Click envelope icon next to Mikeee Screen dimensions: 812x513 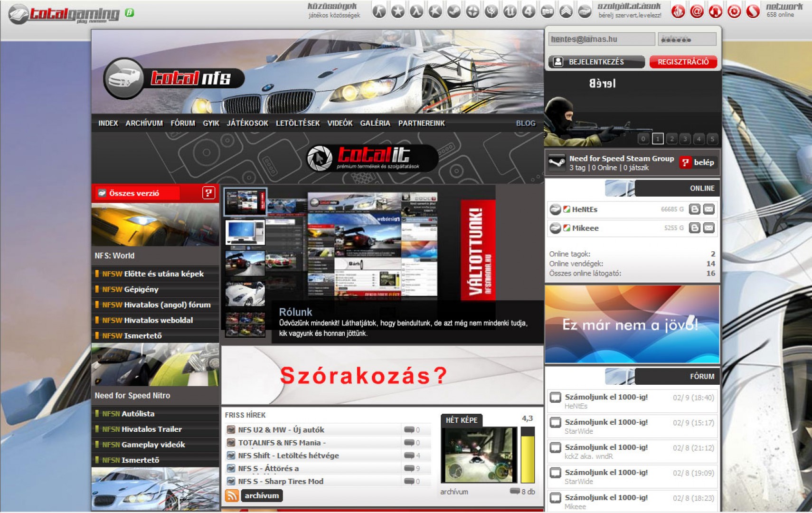709,228
